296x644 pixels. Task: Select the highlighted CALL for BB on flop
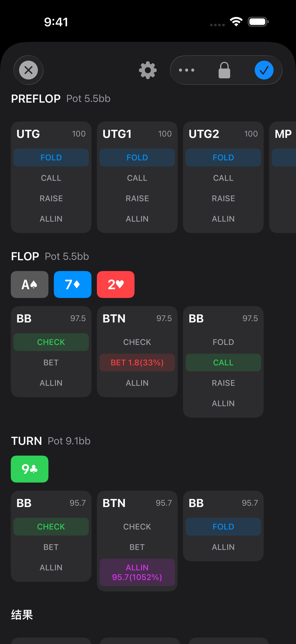(x=223, y=362)
